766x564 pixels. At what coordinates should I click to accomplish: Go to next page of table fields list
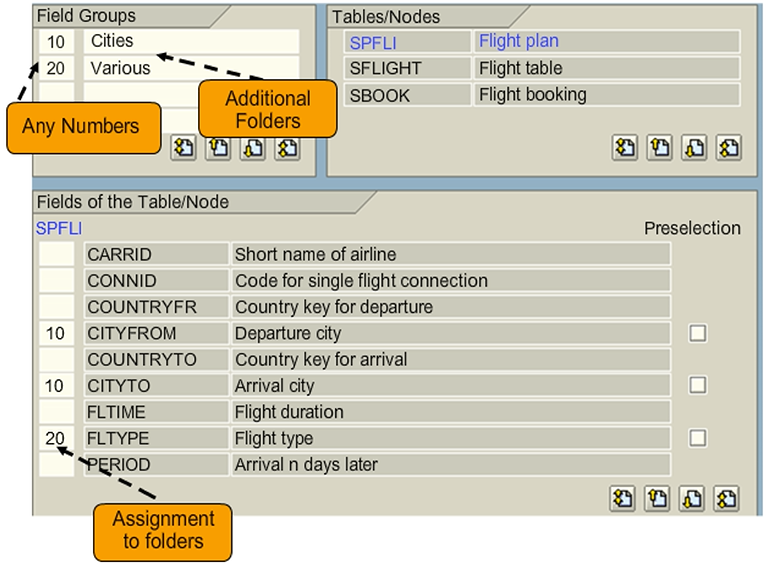point(693,497)
